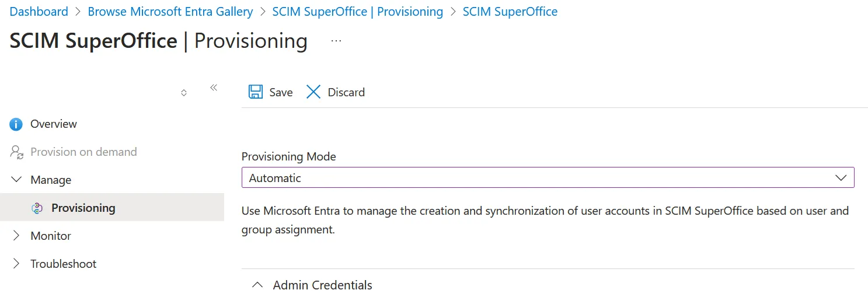Screen dimensions: 868x304
Task: Click the final SCIM SuperOffice breadcrumb
Action: point(510,12)
